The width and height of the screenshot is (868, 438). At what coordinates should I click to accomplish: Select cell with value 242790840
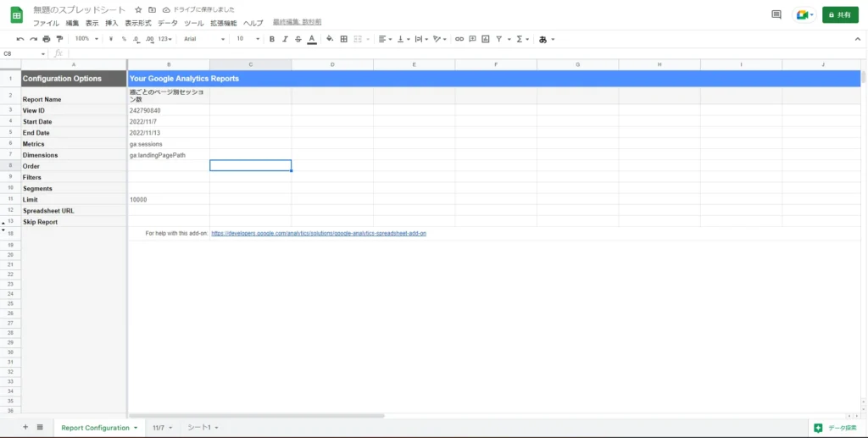tap(169, 111)
